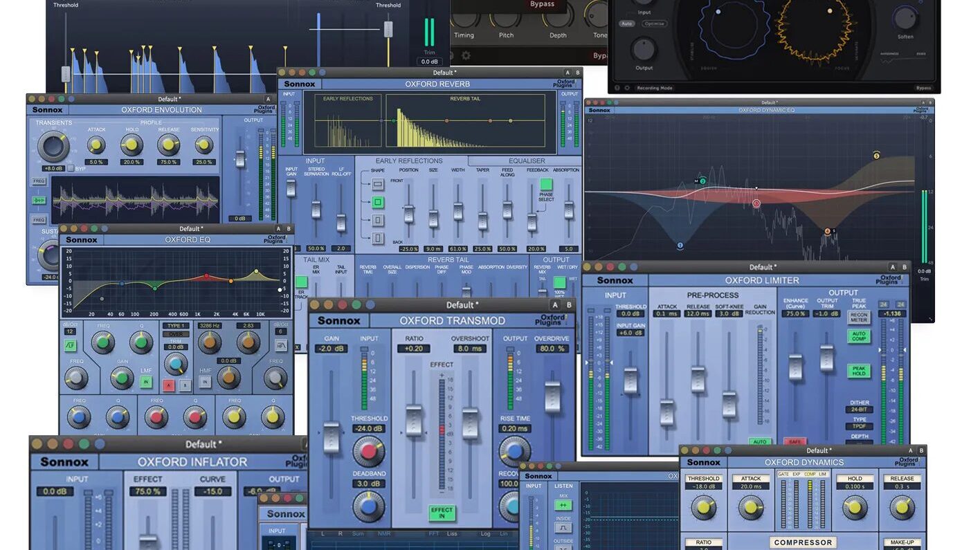Select the top reverb shape icon

coord(377,185)
